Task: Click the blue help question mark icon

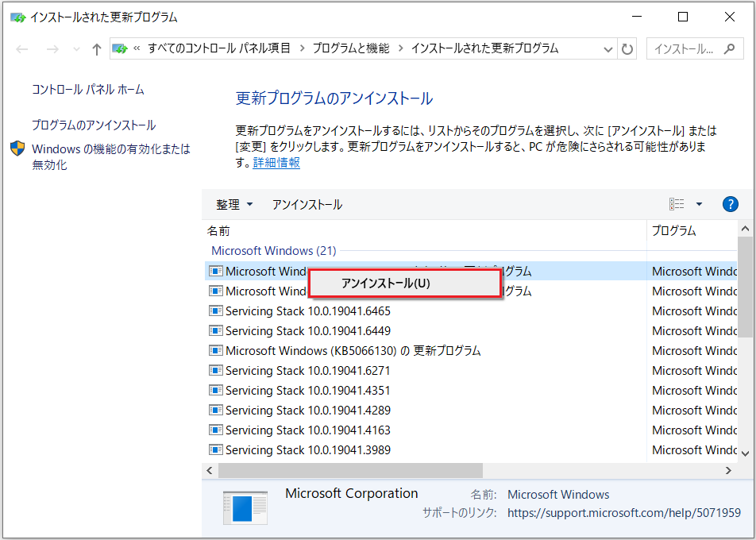Action: click(731, 204)
